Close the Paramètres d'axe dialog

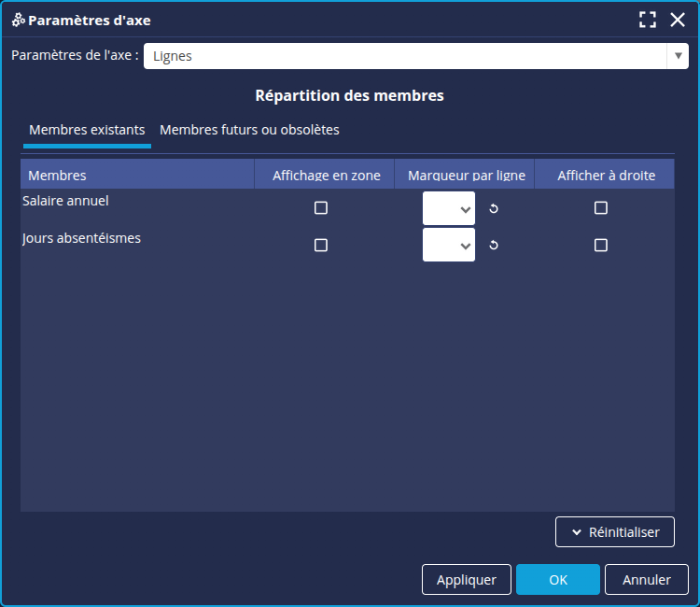[678, 20]
